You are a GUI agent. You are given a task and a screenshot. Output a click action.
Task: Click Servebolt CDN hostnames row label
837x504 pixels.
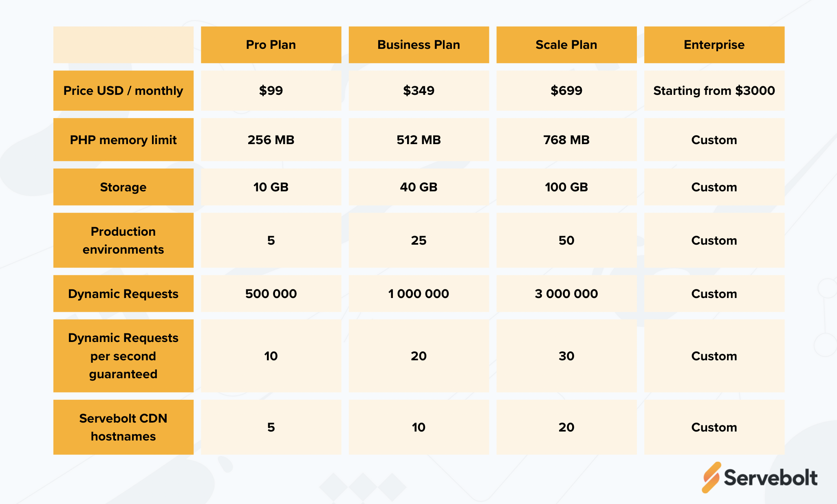coord(123,427)
